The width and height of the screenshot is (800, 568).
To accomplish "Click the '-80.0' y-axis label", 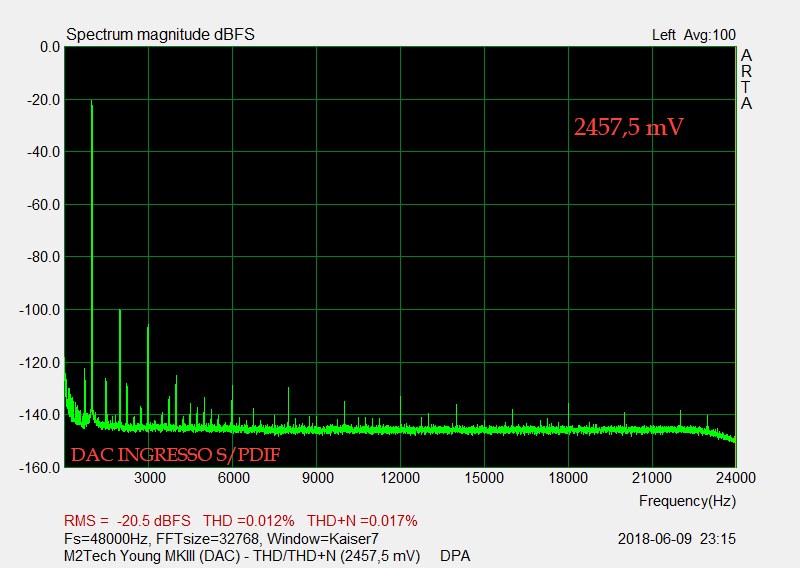I will tap(43, 257).
